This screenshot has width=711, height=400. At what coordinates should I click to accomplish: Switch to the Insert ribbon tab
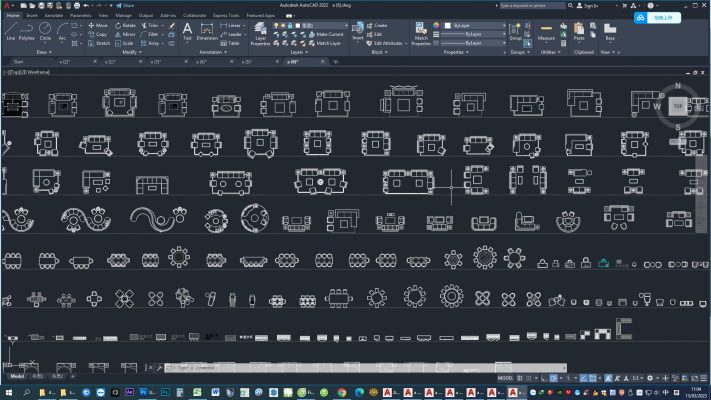(x=32, y=16)
